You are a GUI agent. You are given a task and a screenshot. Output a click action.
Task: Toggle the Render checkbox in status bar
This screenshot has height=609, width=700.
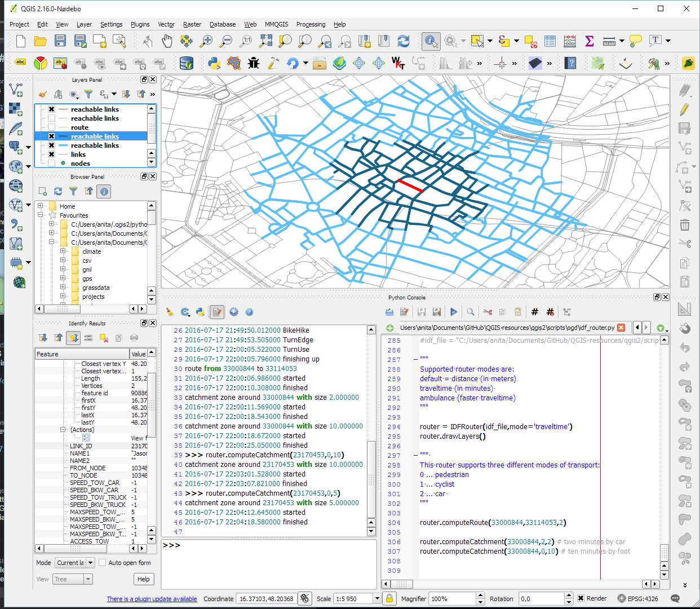581,598
